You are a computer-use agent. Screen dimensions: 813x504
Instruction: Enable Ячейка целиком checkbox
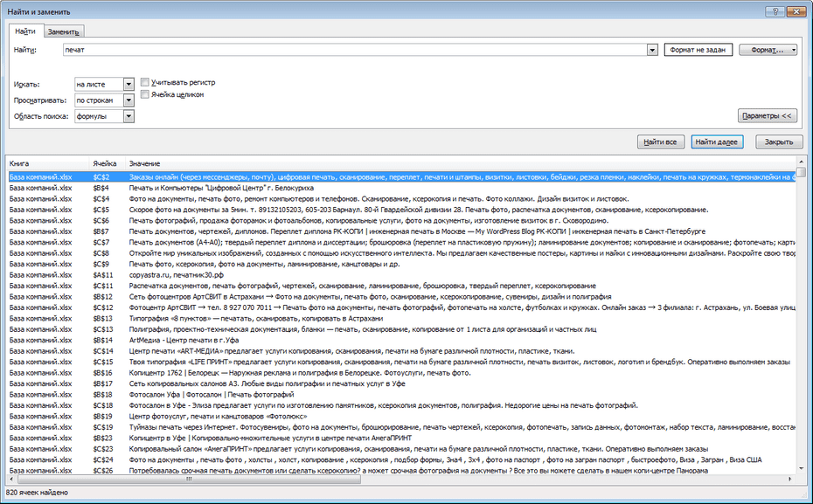145,94
